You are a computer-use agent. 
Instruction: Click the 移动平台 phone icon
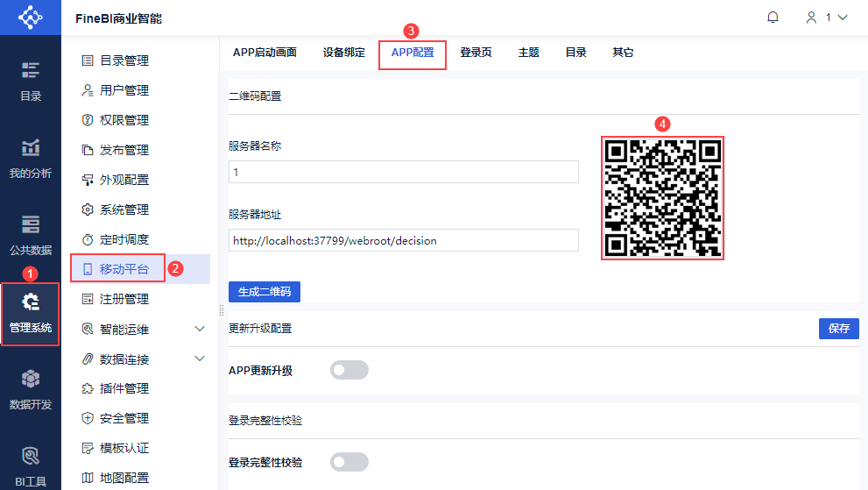point(88,269)
